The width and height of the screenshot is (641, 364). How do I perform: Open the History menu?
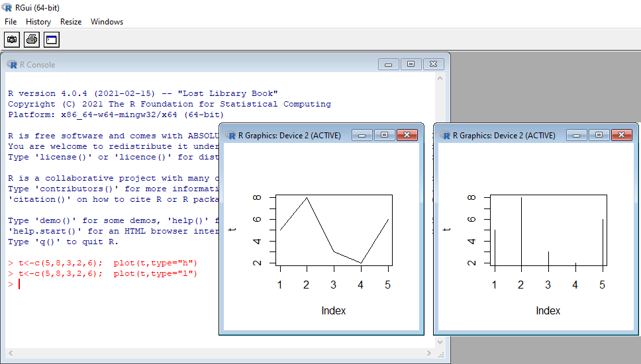pos(38,22)
